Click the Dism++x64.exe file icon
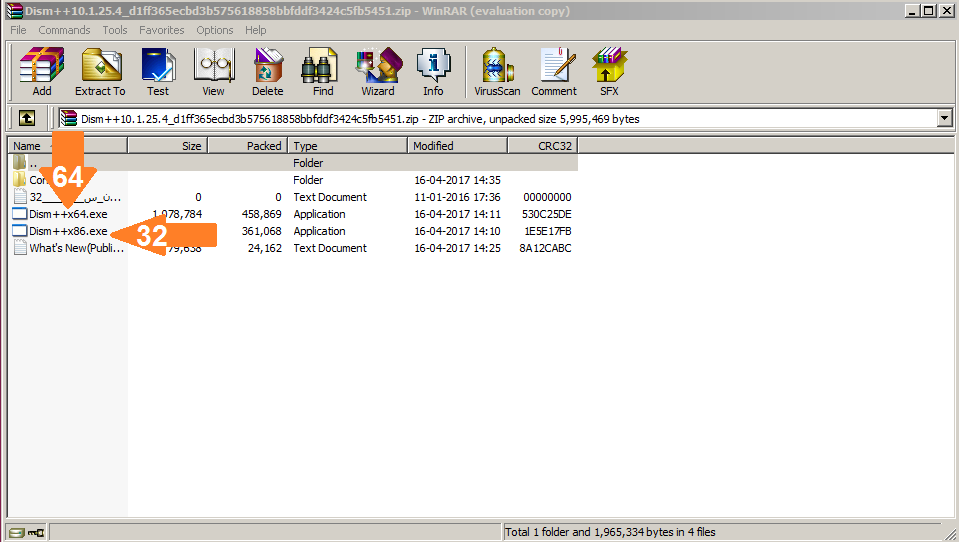 click(x=20, y=213)
